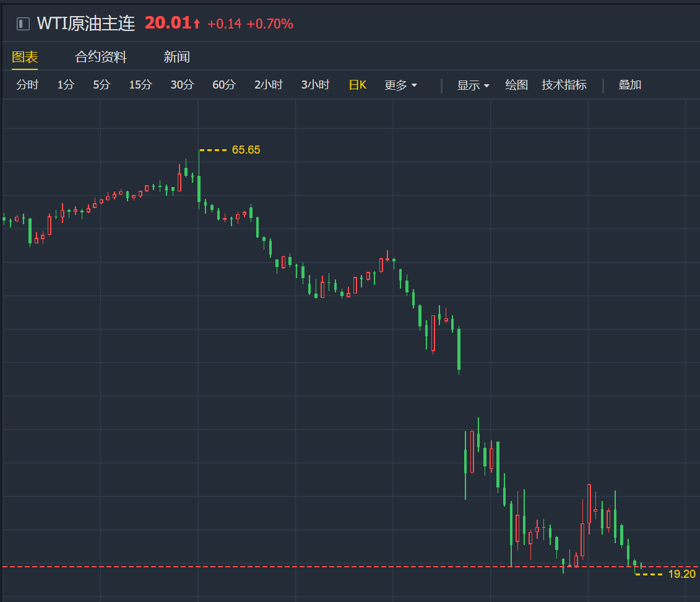Switch to the 图表 tab
This screenshot has height=602, width=700.
(x=25, y=57)
